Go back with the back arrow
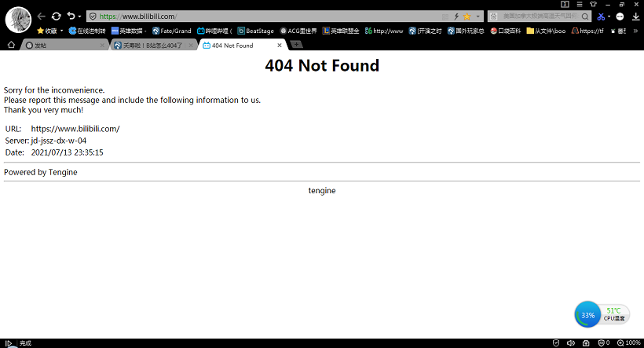The image size is (644, 348). [41, 16]
